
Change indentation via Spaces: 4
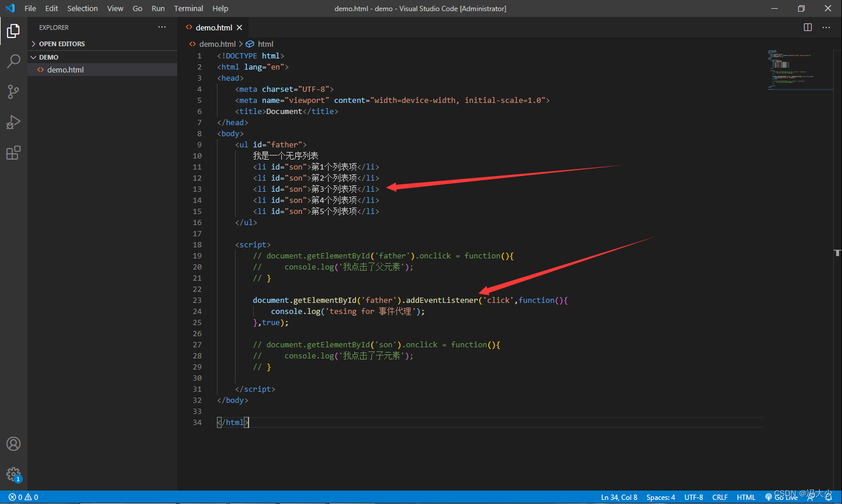[x=661, y=497]
